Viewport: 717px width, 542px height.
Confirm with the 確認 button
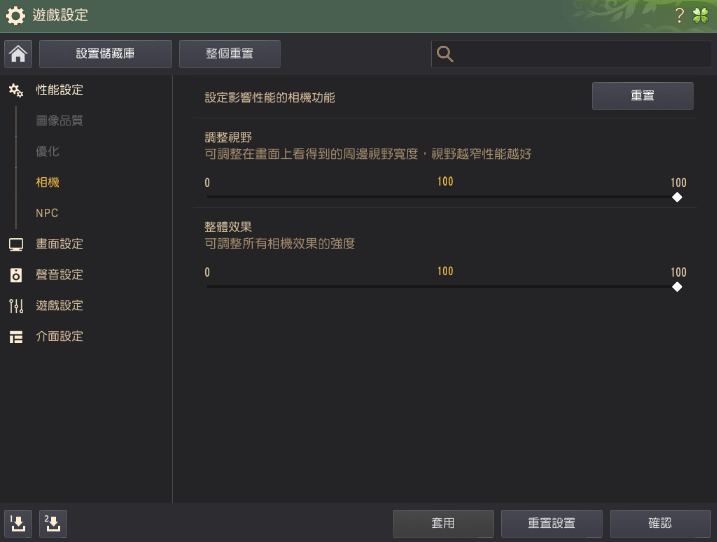(x=660, y=523)
